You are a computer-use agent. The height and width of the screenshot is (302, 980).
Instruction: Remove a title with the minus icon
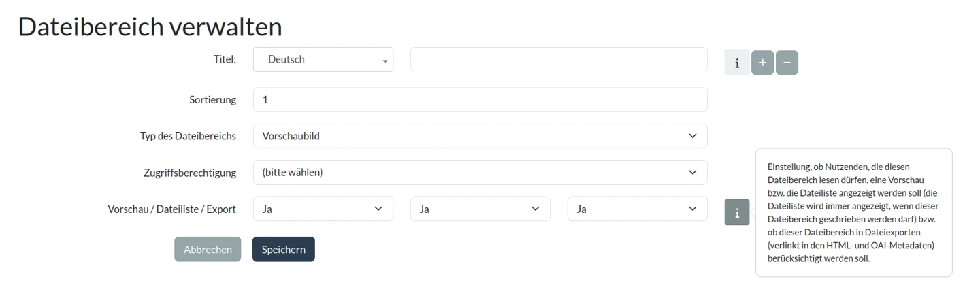787,63
